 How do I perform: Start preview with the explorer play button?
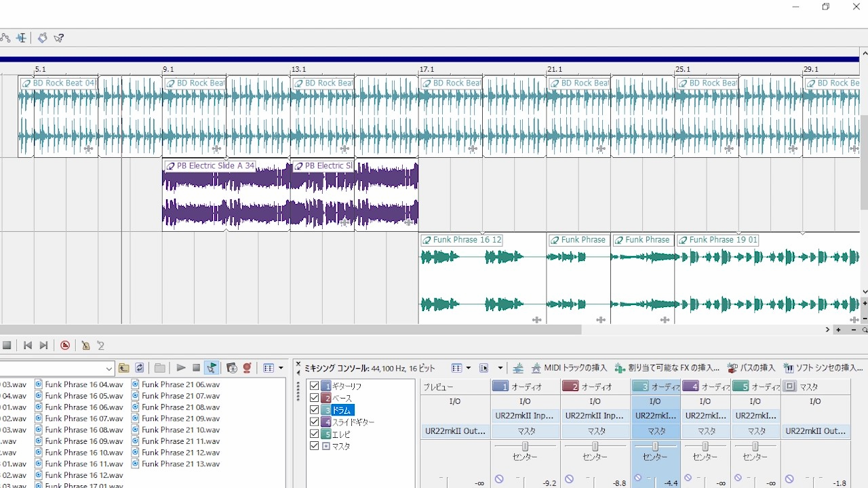[181, 368]
